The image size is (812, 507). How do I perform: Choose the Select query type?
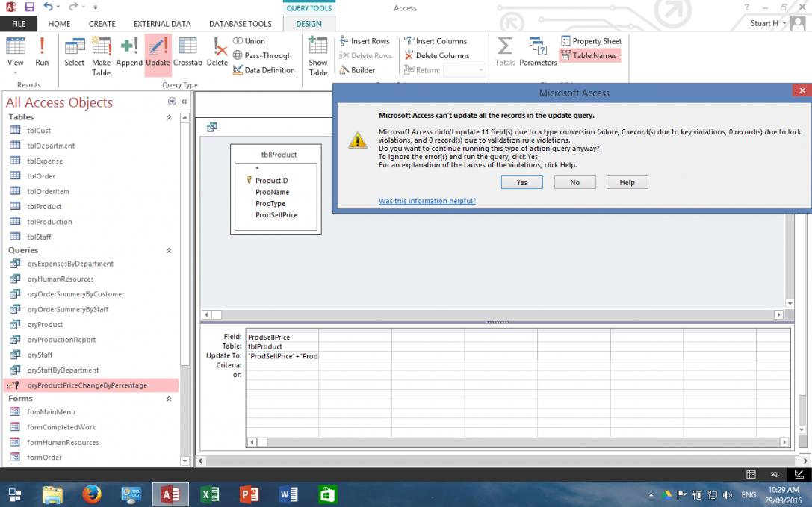[75, 52]
